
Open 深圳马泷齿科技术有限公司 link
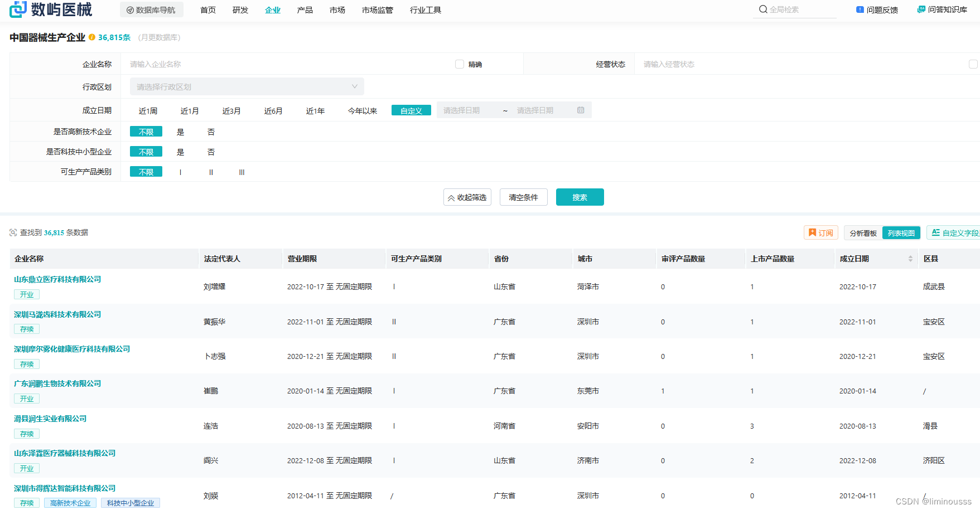(x=57, y=314)
